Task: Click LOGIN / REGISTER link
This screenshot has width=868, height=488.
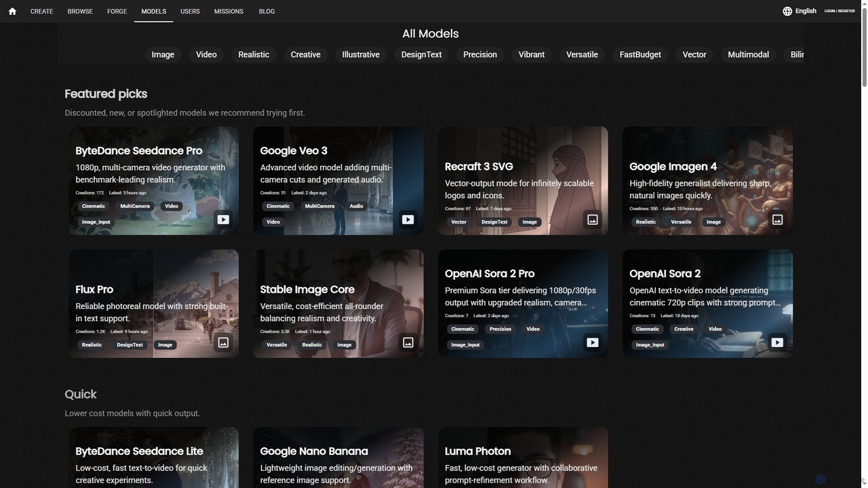Action: (x=840, y=12)
